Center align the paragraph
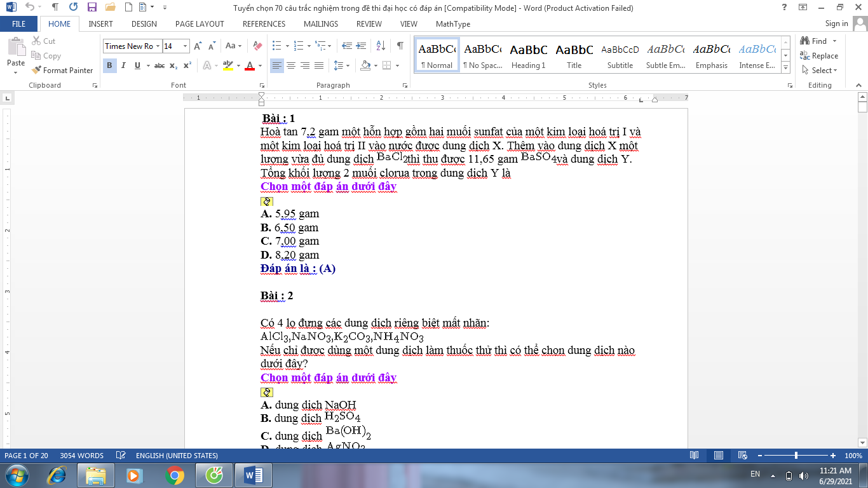The image size is (868, 488). [x=291, y=65]
